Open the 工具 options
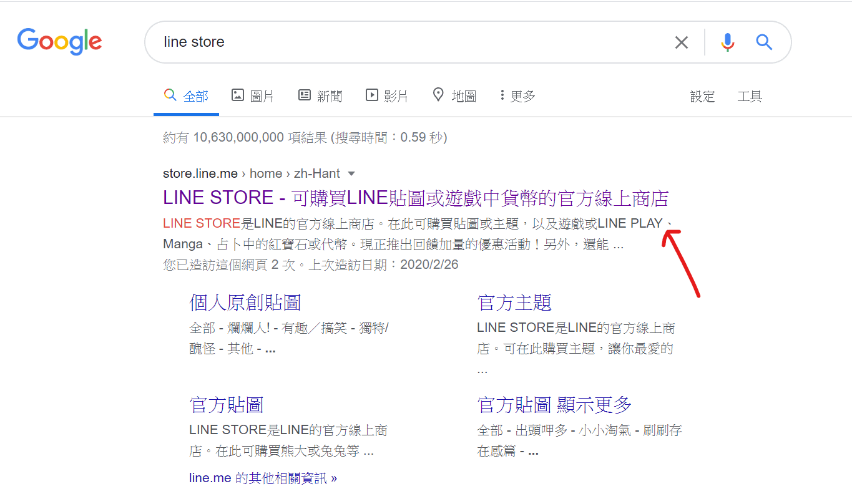 coord(749,96)
